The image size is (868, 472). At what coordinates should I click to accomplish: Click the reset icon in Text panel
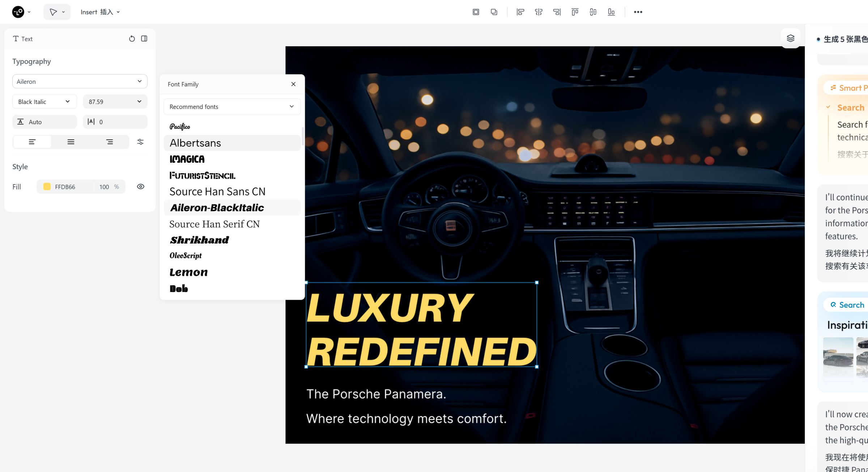tap(132, 39)
